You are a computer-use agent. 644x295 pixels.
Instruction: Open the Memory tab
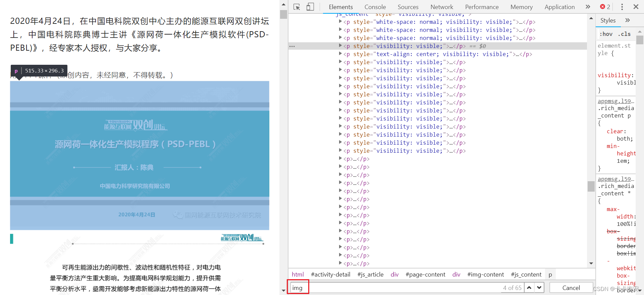click(522, 7)
